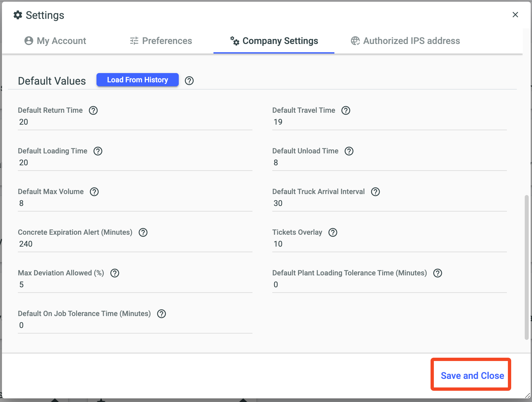Open help for Max Deviation Allowed
Screen dimensions: 532x402
coord(115,273)
